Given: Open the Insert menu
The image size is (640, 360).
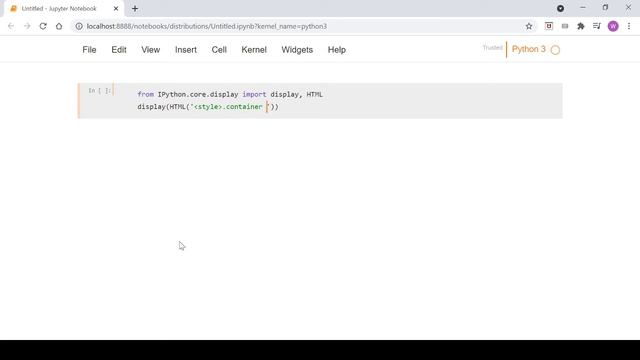Looking at the screenshot, I should [x=186, y=50].
